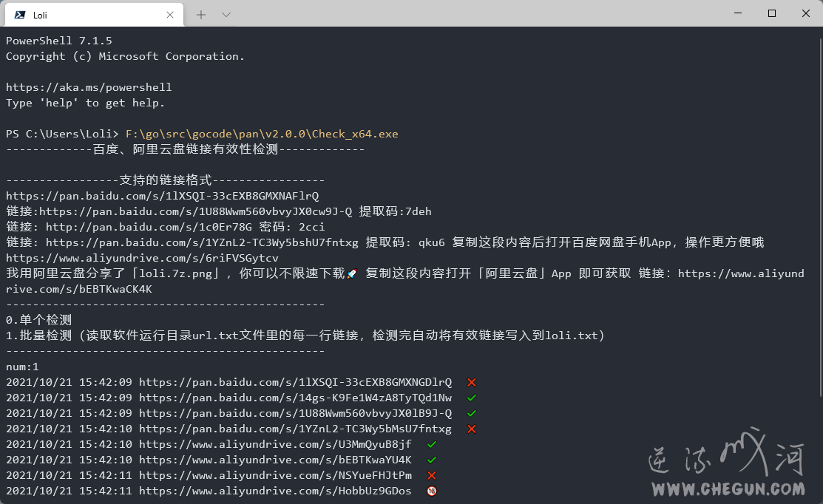Click the sample Baidu link ending 1YZnL2-TC3Wy5bshU7fntxg
This screenshot has width=823, height=504.
click(202, 242)
